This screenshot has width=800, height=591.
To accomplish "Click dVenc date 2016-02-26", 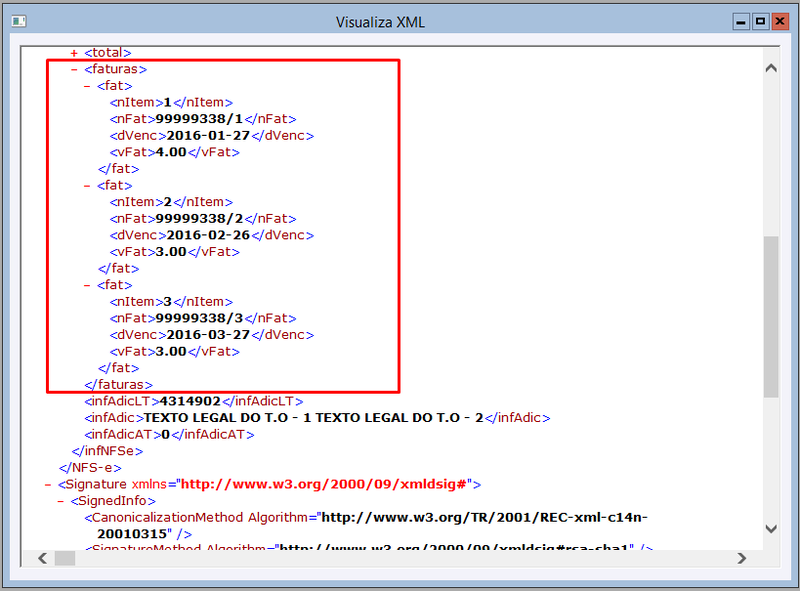I will pyautogui.click(x=208, y=235).
